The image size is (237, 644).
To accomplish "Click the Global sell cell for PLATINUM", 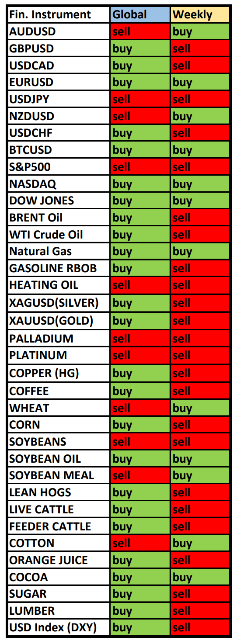I will (140, 355).
